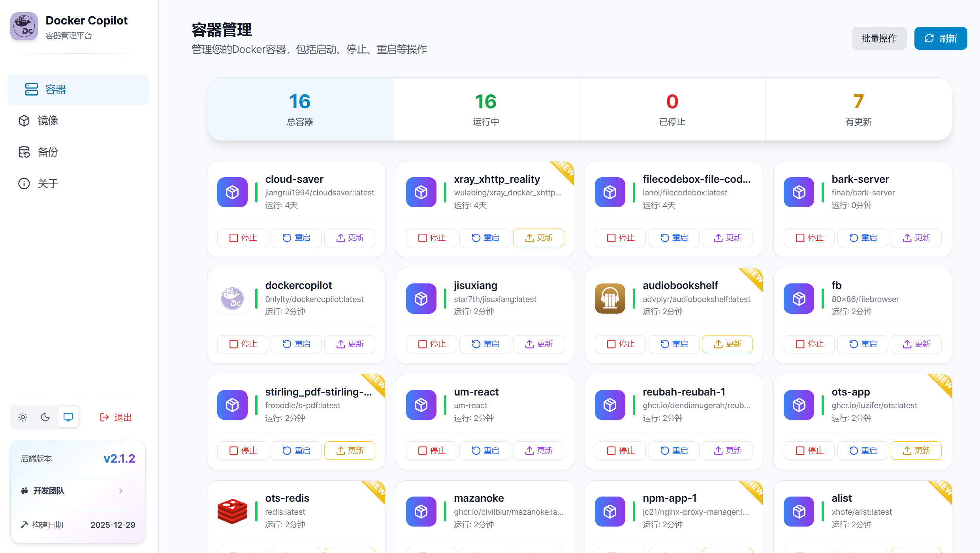Click npm-app-1 container cube icon
Screen dimensions: 980x553
610,512
